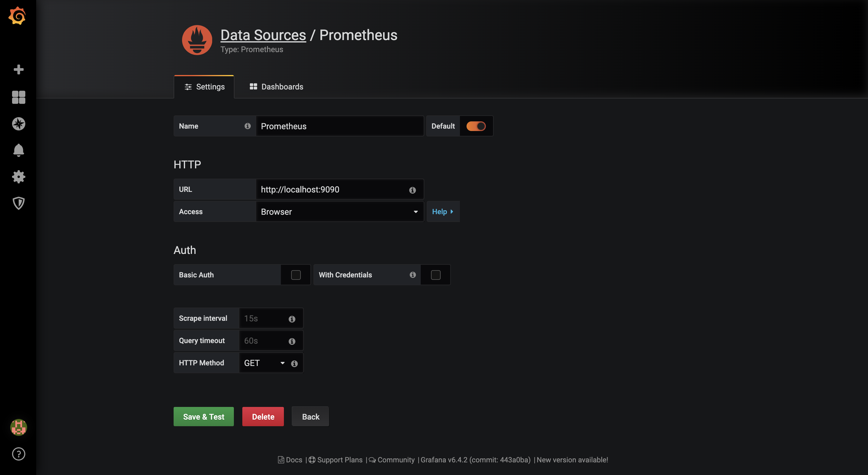Show info tooltip for Scrape interval
Screen dimensions: 868x475
pos(292,319)
